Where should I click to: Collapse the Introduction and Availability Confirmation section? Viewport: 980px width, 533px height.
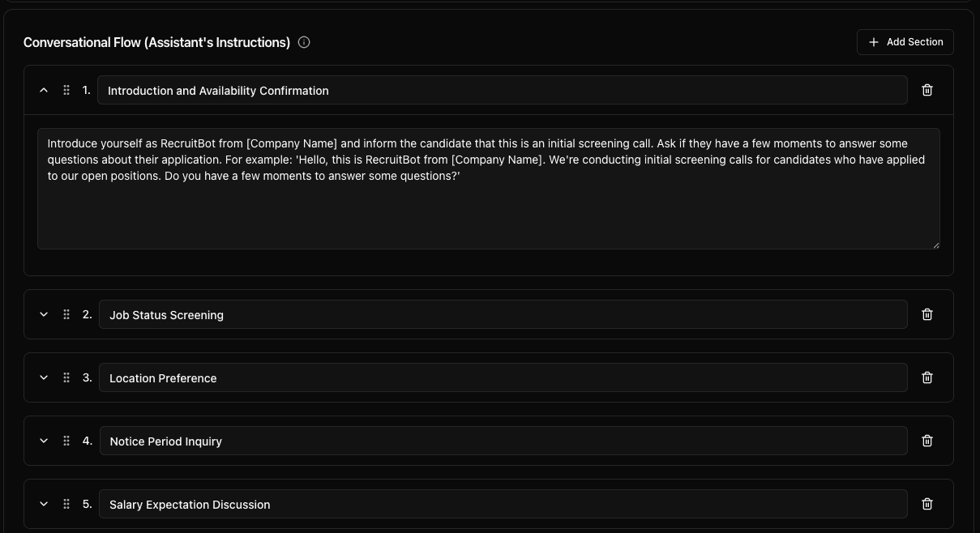(44, 90)
